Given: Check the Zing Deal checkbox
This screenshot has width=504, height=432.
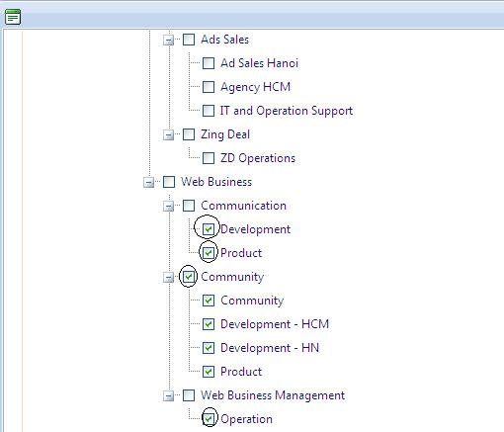Looking at the screenshot, I should [189, 134].
